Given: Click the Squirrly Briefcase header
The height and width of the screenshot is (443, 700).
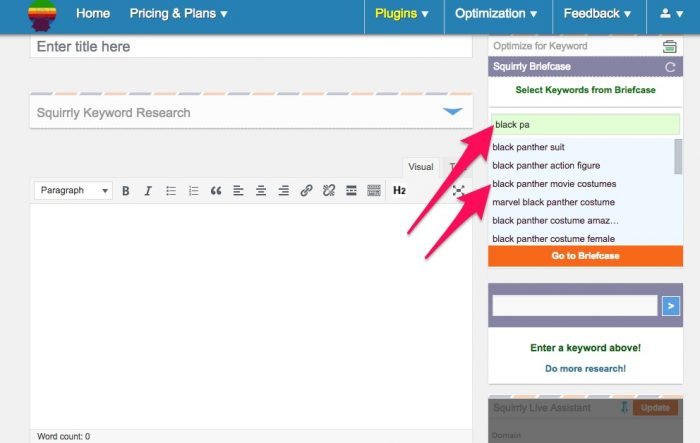Looking at the screenshot, I should tap(585, 67).
